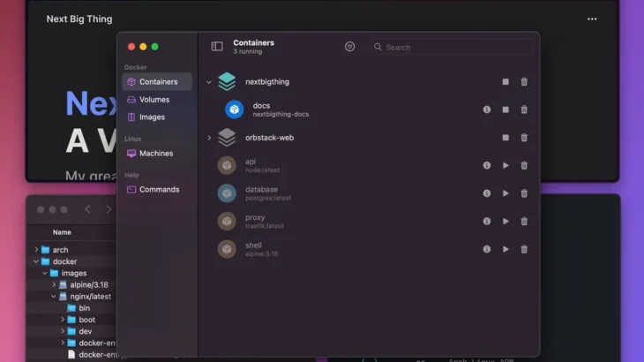Select the orbstack-web stack icon
The width and height of the screenshot is (644, 362).
tap(227, 138)
